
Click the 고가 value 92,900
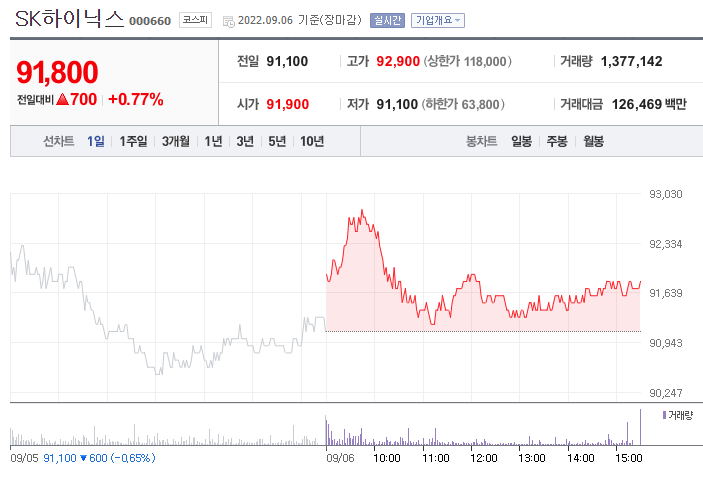398,61
